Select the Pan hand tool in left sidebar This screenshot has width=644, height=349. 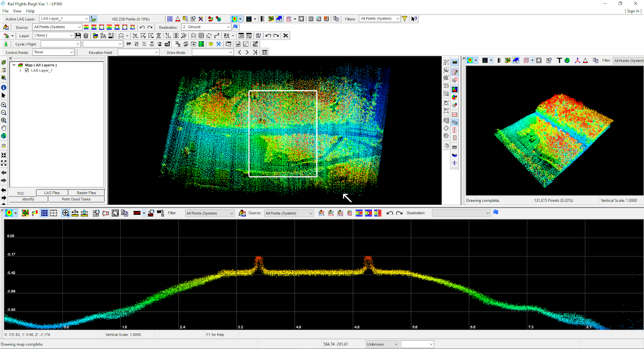point(4,128)
